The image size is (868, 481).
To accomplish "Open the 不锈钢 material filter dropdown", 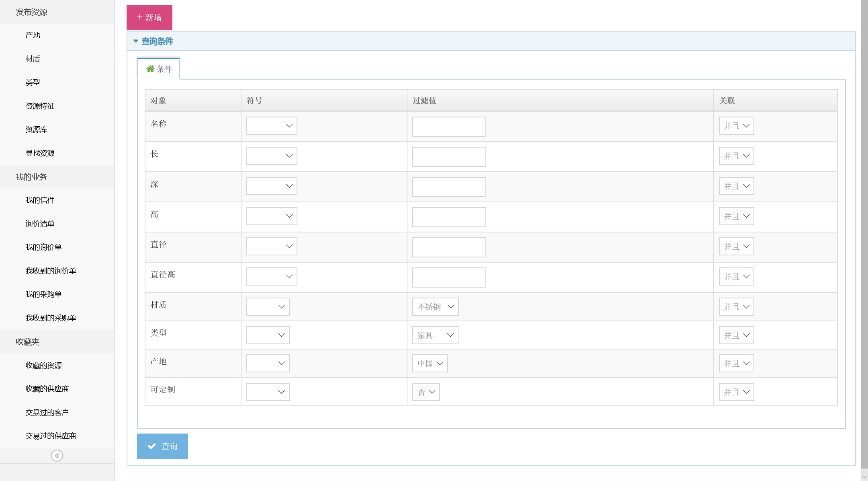I will [436, 306].
